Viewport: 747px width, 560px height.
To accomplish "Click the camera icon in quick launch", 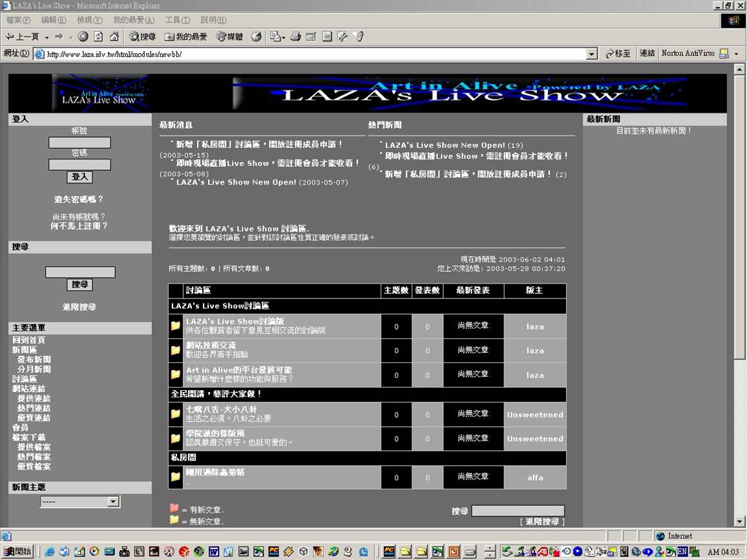I will (x=124, y=552).
